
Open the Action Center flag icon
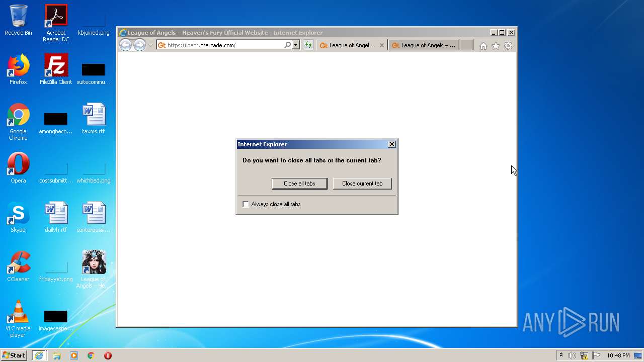596,355
